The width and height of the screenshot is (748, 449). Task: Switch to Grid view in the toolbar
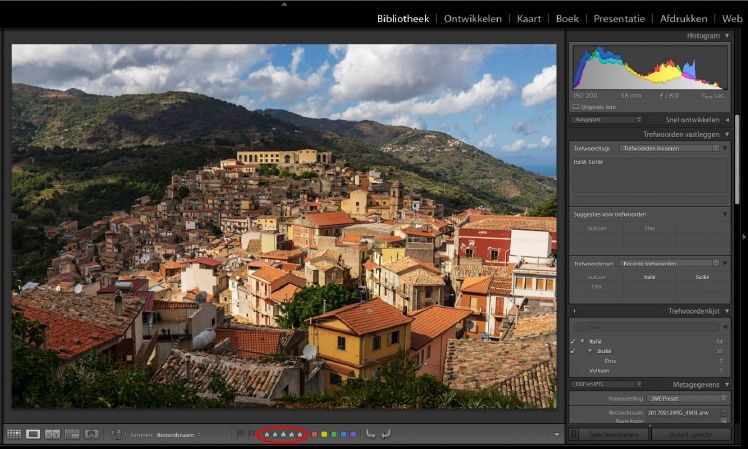(14, 434)
